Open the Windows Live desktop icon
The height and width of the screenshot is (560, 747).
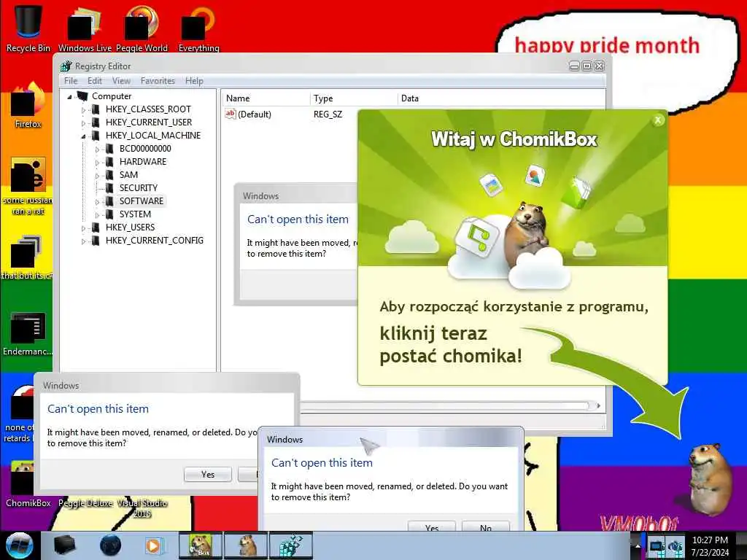(x=85, y=28)
